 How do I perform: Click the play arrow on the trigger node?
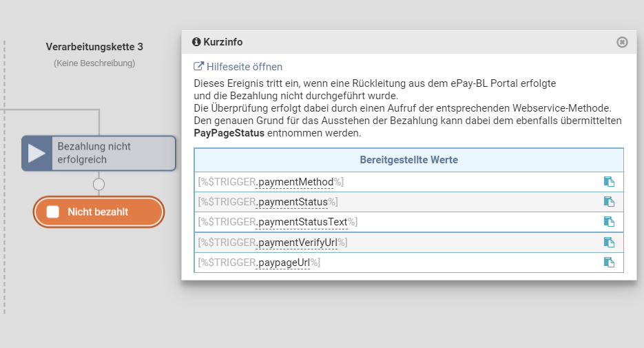(37, 153)
